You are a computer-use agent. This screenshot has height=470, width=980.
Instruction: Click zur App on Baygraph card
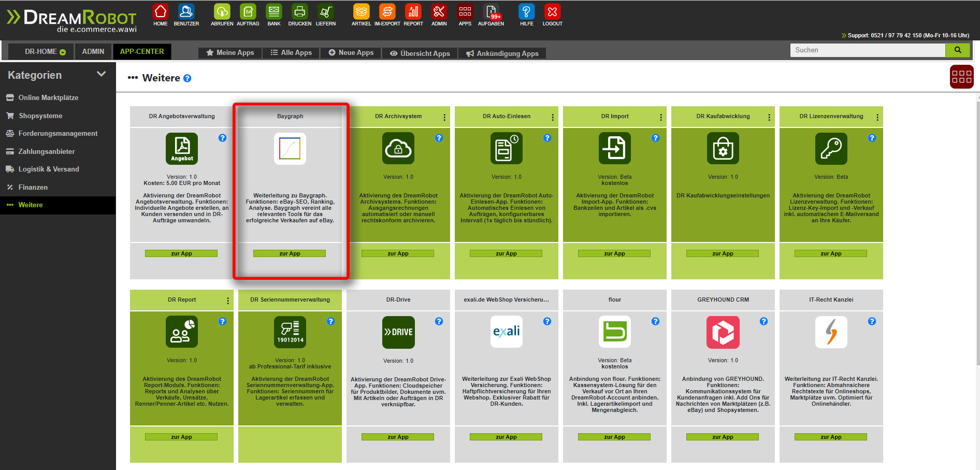pyautogui.click(x=290, y=253)
